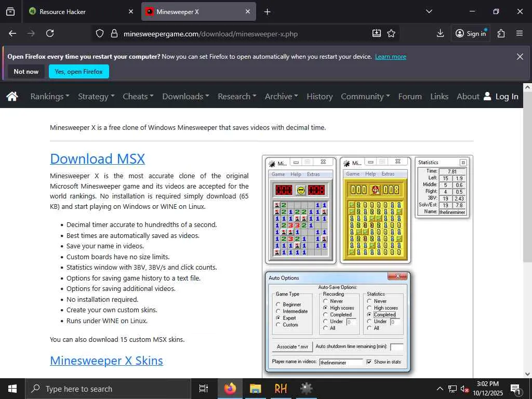
Task: Click the browser back arrow
Action: point(12,33)
